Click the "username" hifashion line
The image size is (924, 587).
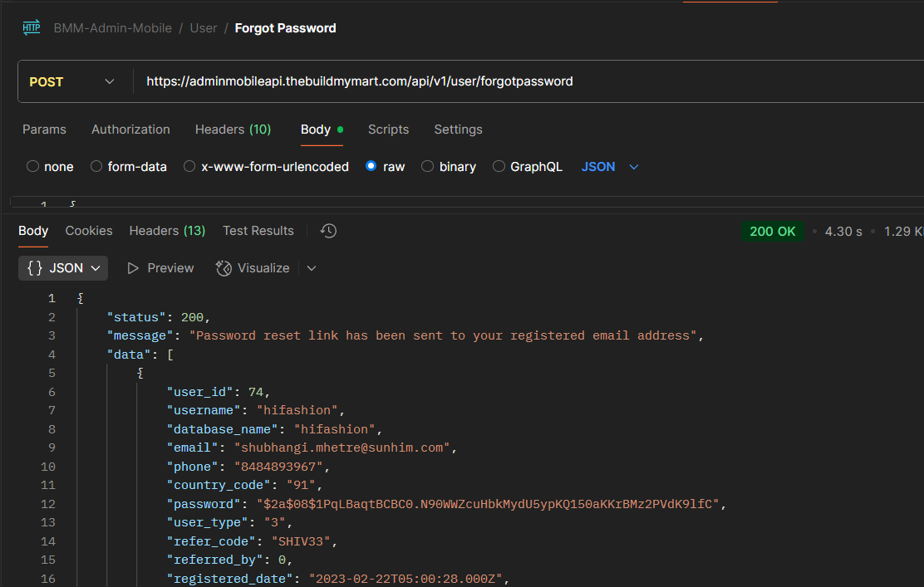(256, 410)
